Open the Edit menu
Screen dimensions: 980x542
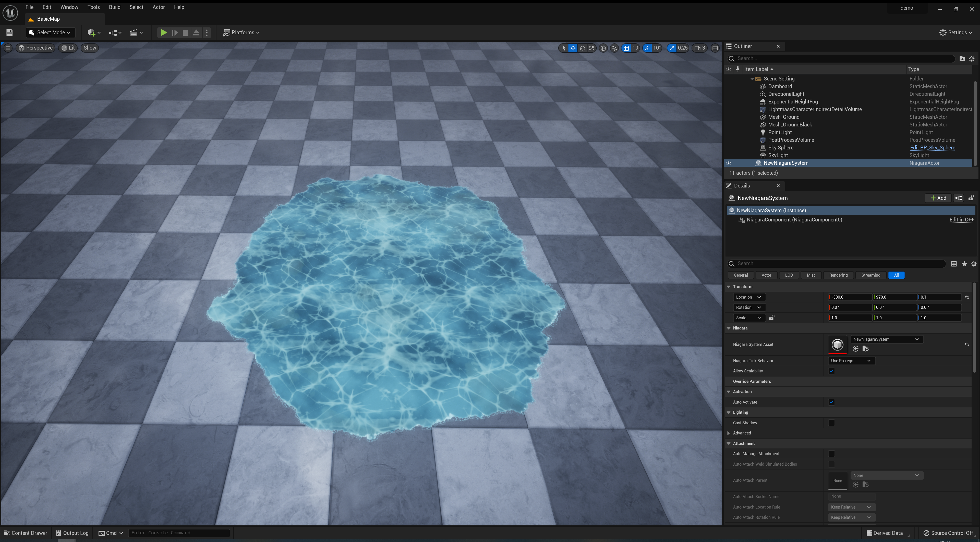click(47, 7)
